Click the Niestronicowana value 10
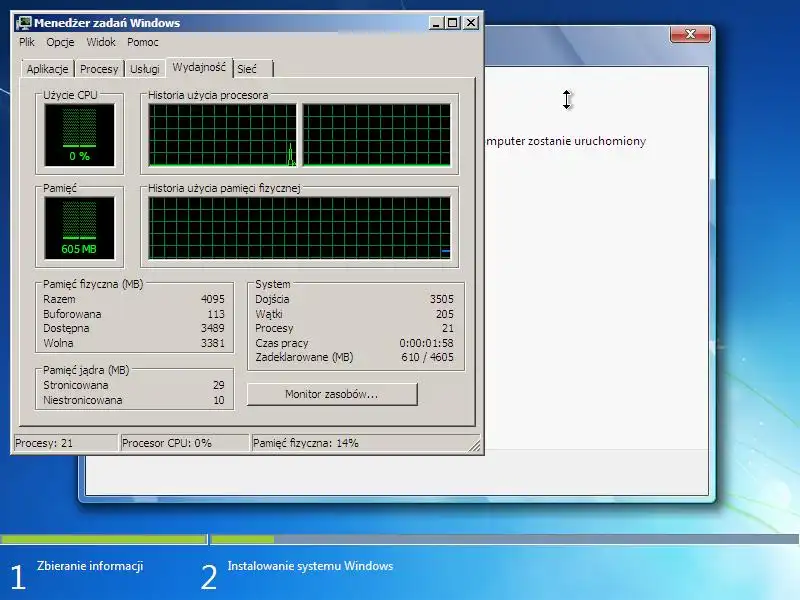This screenshot has width=800, height=600. 219,400
